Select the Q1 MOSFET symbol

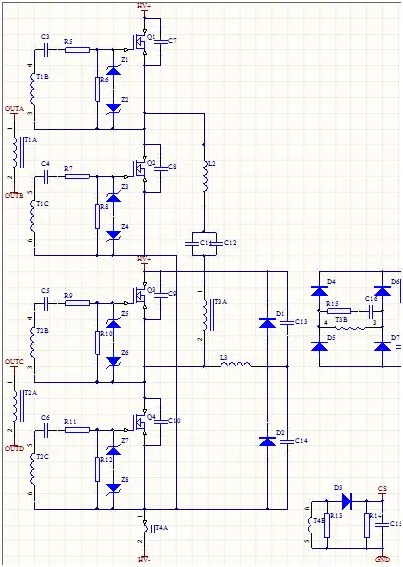139,42
